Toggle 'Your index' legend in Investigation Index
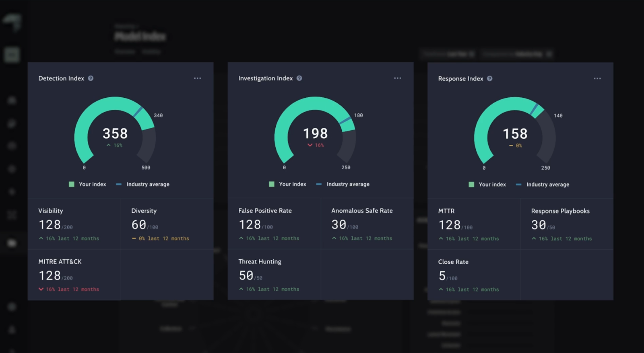 pos(288,184)
